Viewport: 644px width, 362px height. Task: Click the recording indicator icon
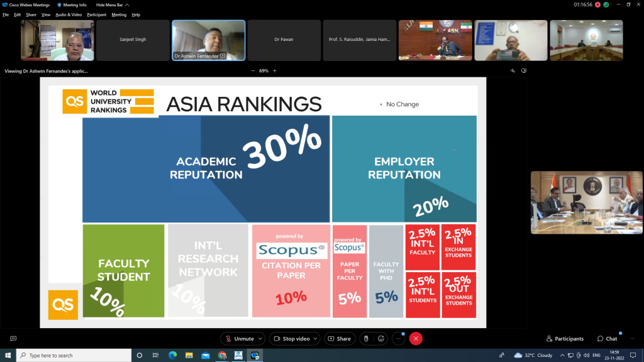coord(597,4)
